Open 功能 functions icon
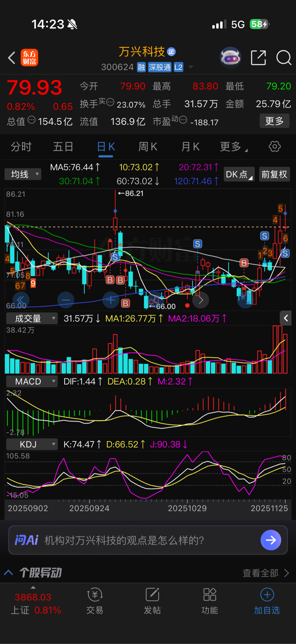 [x=210, y=601]
